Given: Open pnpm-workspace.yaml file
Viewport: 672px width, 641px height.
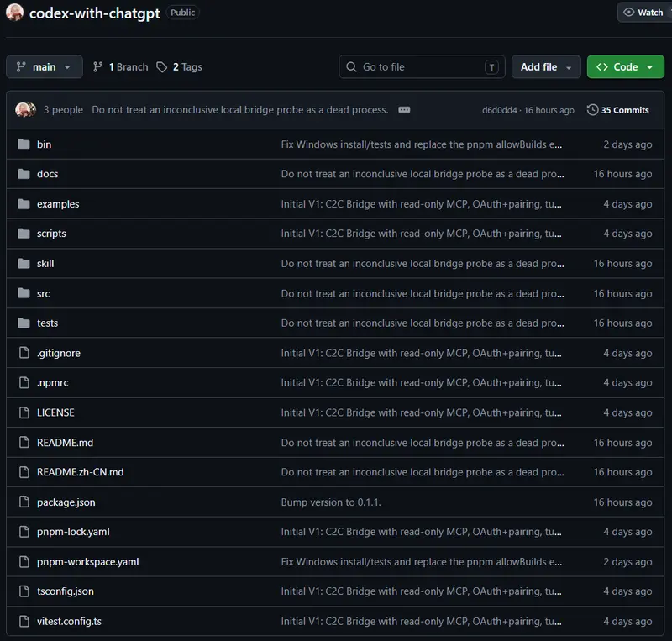Looking at the screenshot, I should [x=88, y=562].
